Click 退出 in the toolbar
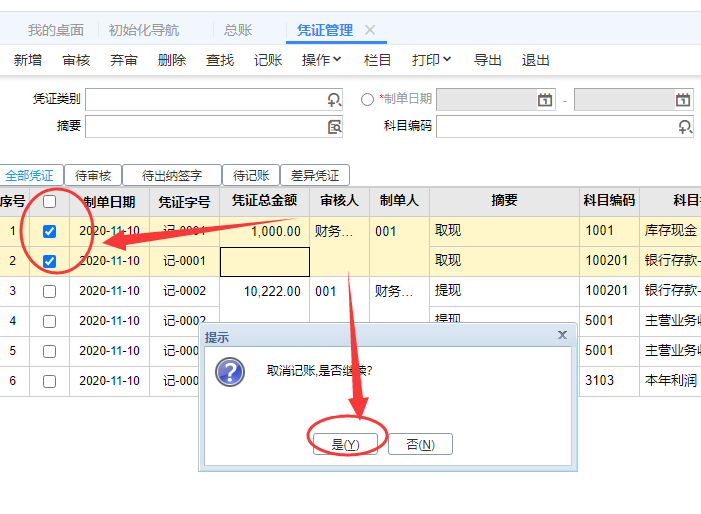Image resolution: width=701 pixels, height=514 pixels. click(x=535, y=60)
